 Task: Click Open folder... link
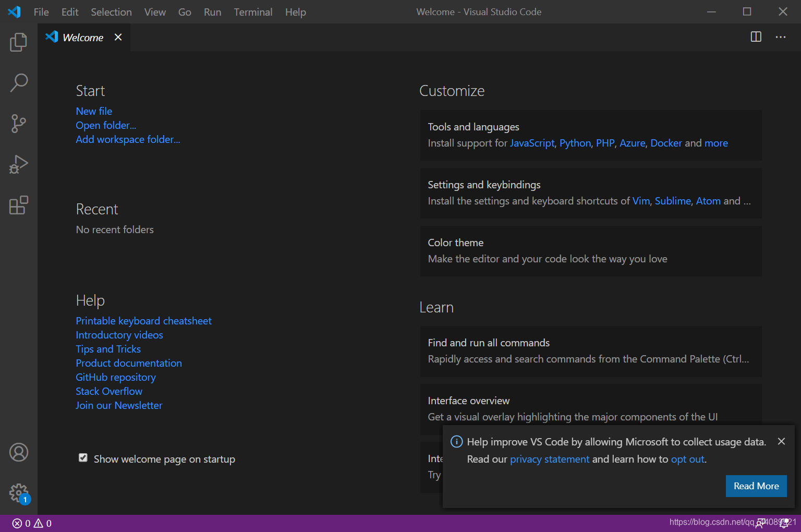click(x=106, y=125)
